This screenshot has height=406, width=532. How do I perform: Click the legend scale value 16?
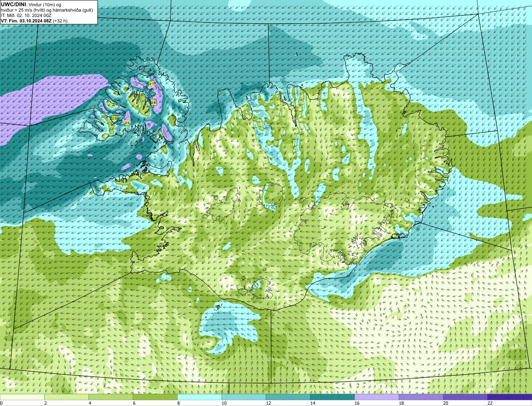357,403
